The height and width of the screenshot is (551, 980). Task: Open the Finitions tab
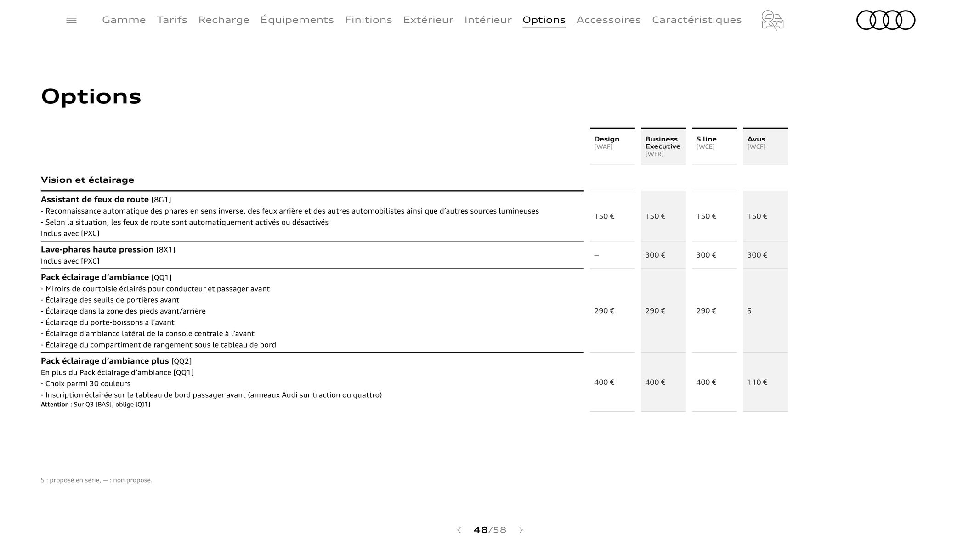pyautogui.click(x=368, y=20)
